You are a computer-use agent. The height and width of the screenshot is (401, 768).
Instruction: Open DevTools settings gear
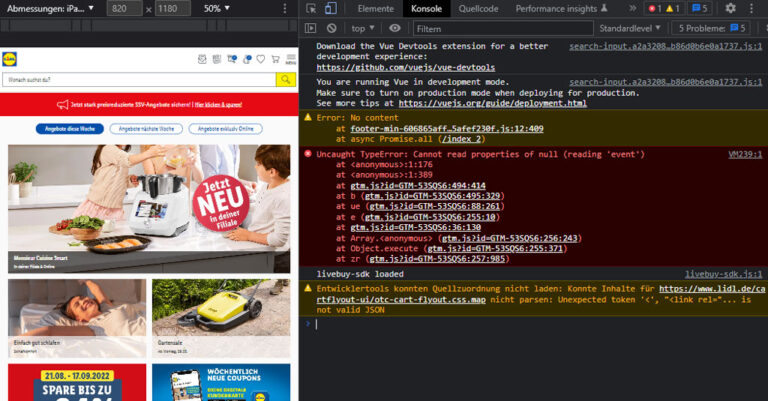coord(730,8)
